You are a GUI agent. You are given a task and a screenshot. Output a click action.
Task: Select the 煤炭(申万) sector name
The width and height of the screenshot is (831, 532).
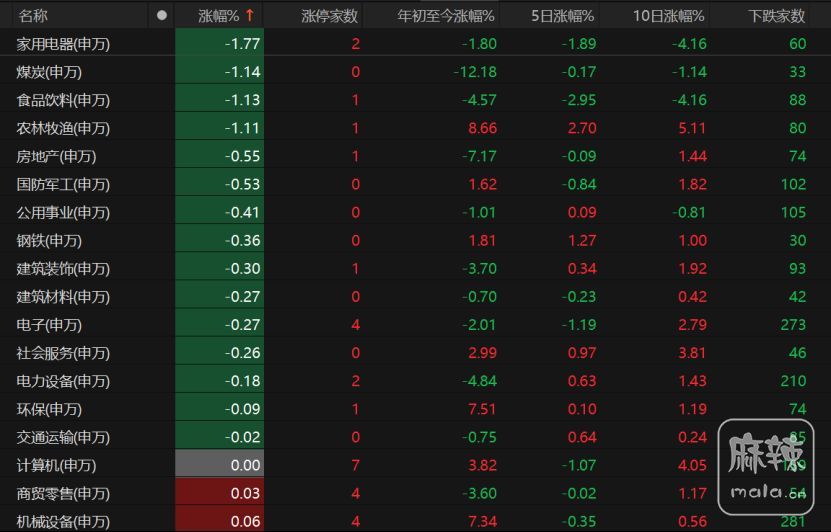tap(49, 72)
